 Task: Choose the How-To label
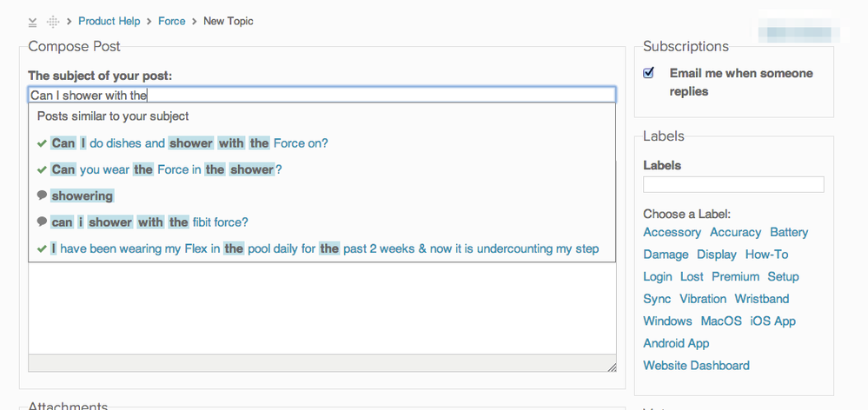click(766, 255)
